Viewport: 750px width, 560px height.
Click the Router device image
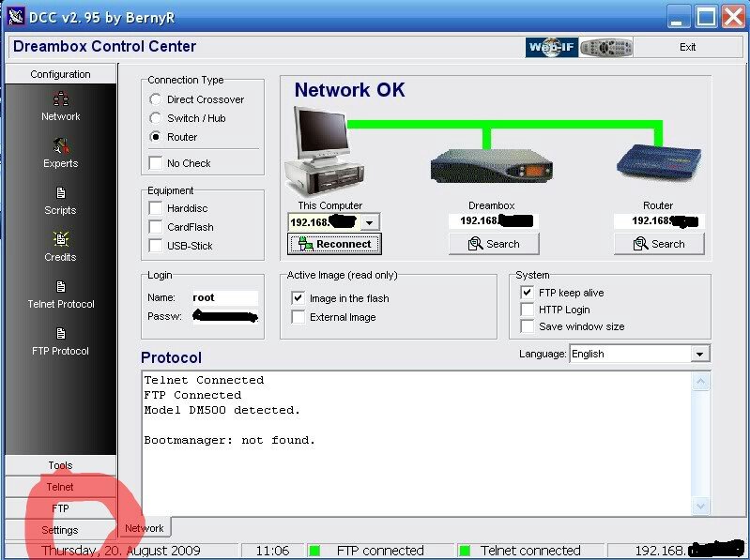click(659, 162)
